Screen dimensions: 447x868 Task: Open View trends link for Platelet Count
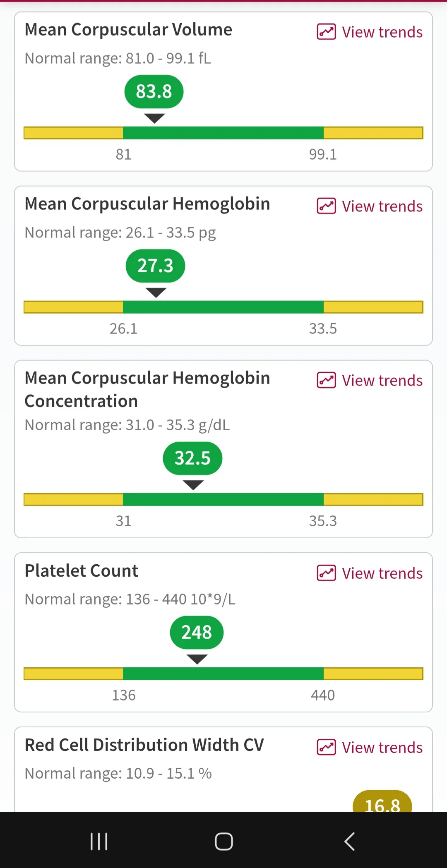[370, 573]
